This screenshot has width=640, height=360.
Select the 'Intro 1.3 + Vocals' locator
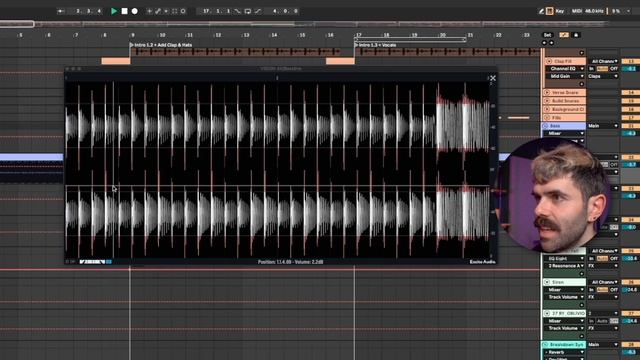coord(377,45)
